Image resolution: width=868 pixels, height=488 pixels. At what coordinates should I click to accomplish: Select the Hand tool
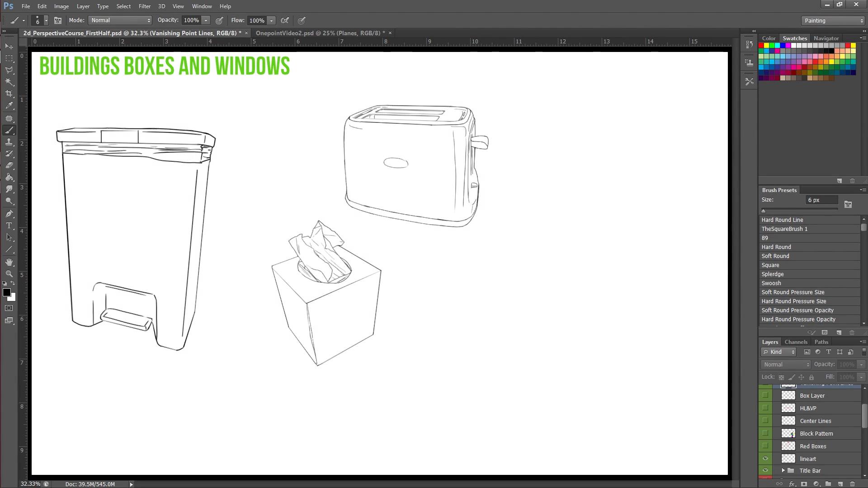9,262
